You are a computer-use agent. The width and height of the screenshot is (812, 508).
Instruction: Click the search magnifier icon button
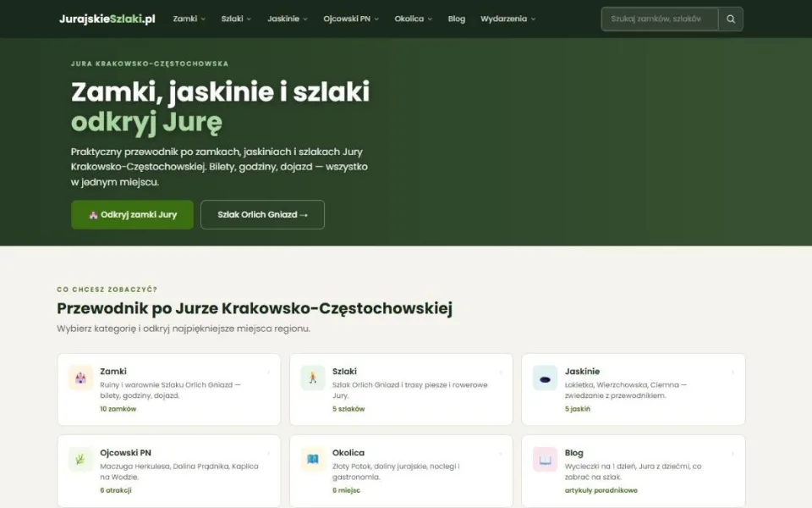(730, 19)
